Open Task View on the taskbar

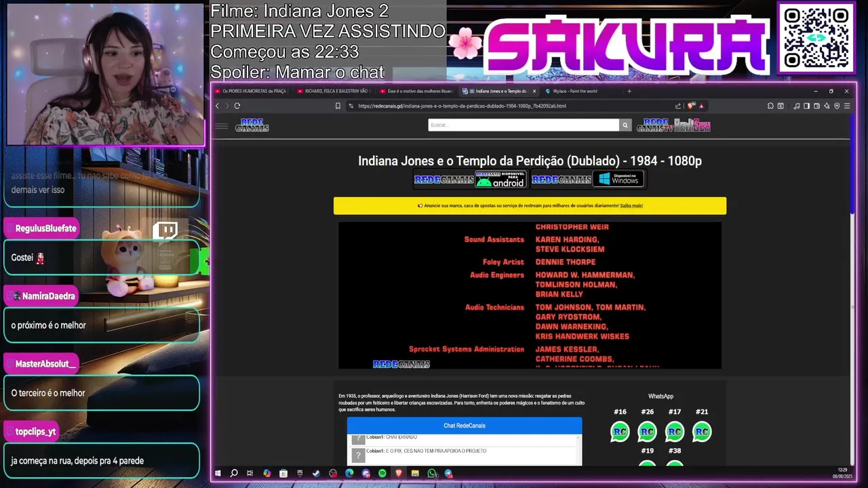250,473
